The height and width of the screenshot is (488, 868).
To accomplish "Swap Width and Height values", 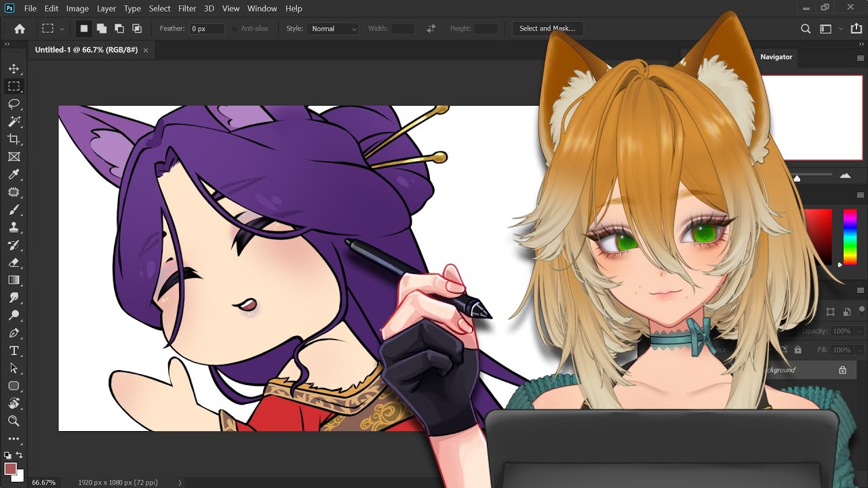I will (x=431, y=28).
